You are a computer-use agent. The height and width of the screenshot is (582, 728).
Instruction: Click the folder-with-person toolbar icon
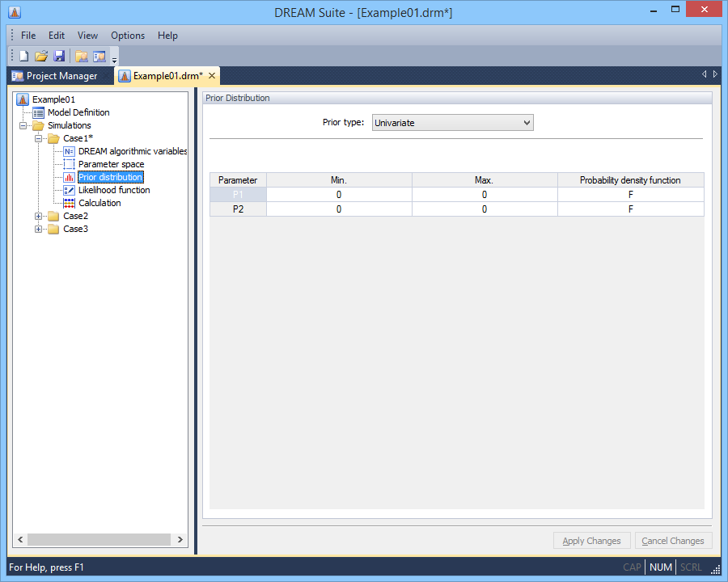pos(82,56)
